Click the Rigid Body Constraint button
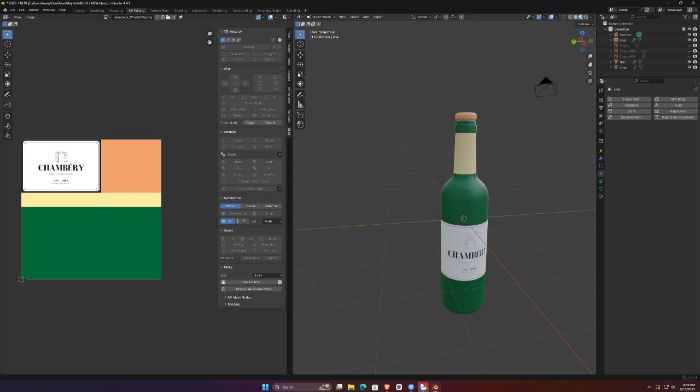700x392 pixels. pyautogui.click(x=676, y=117)
